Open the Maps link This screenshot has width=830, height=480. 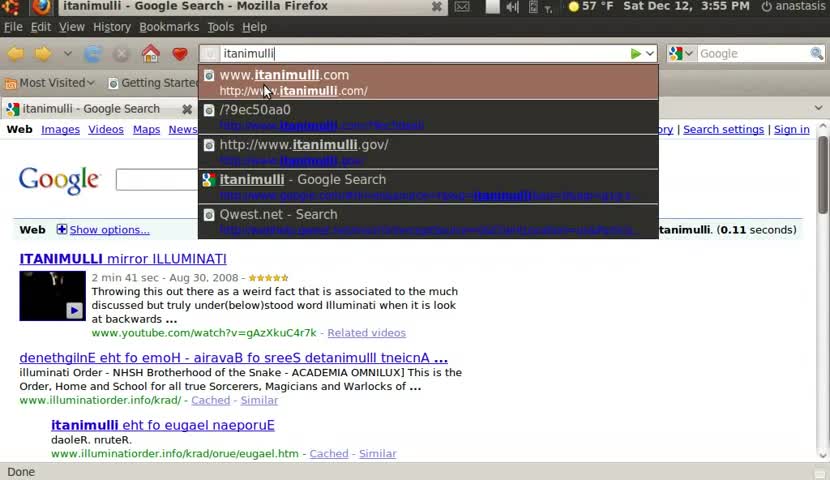(x=147, y=130)
